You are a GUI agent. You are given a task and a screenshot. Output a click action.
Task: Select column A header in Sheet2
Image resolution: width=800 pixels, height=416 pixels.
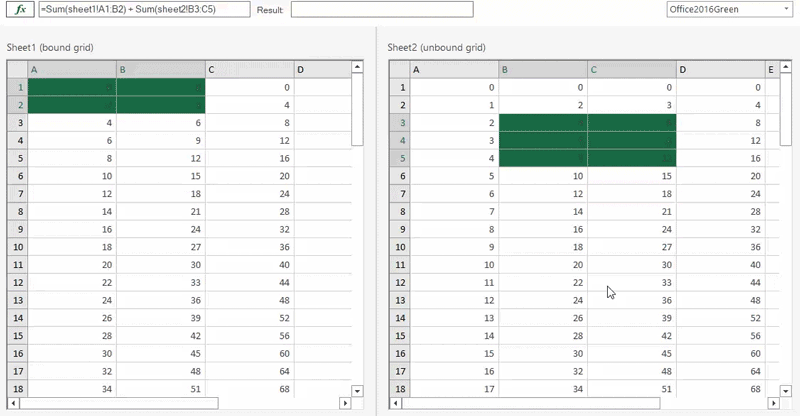454,69
